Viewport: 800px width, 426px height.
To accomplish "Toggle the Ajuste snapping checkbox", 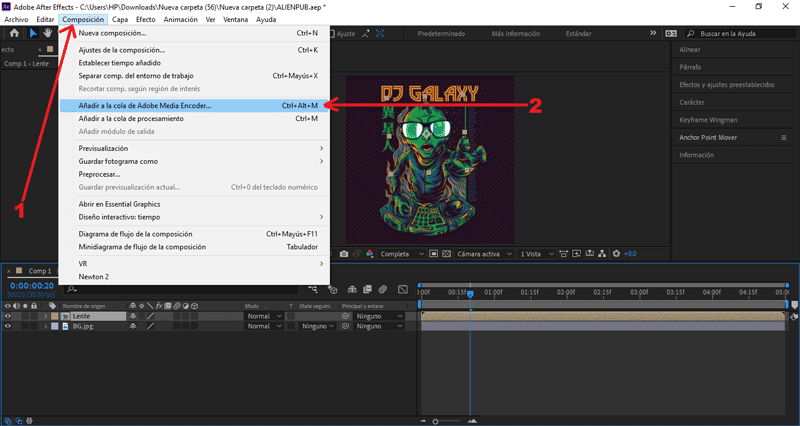I will [332, 34].
